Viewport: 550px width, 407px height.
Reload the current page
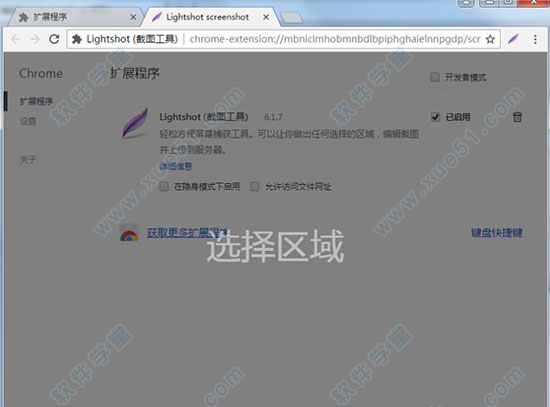tap(54, 39)
